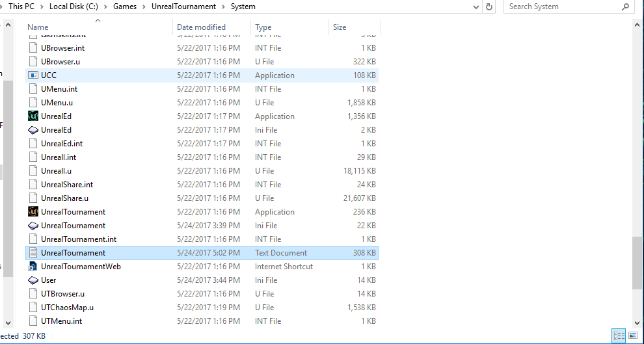Click the file list scrollbar thumb
The image size is (644, 344).
(x=637, y=263)
